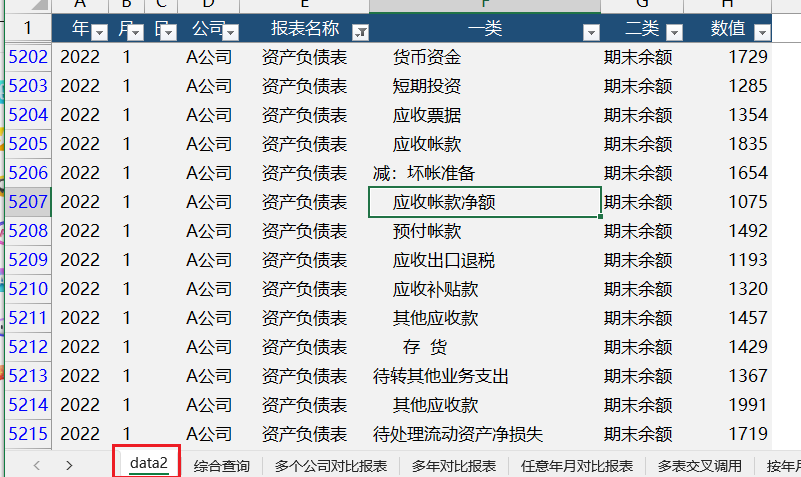Select the value cell 1285
Image resolution: width=801 pixels, height=477 pixels.
click(727, 86)
